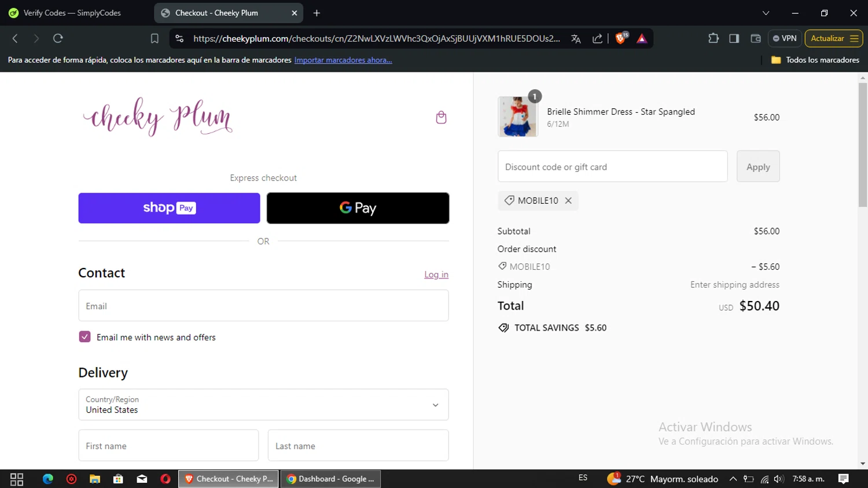Viewport: 868px width, 488px height.
Task: Open File Explorer from taskbar
Action: (95, 479)
